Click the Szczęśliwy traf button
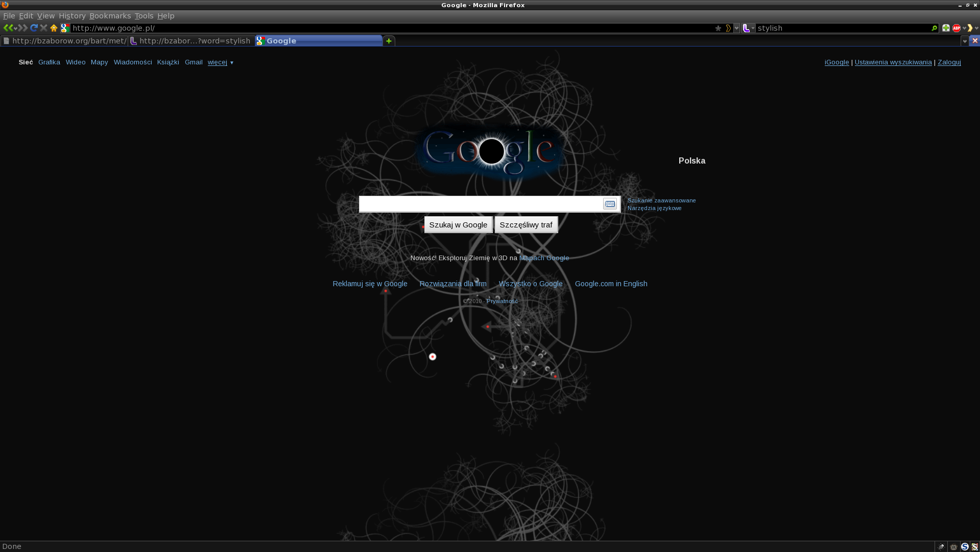Screen dimensions: 980x552 coord(526,225)
